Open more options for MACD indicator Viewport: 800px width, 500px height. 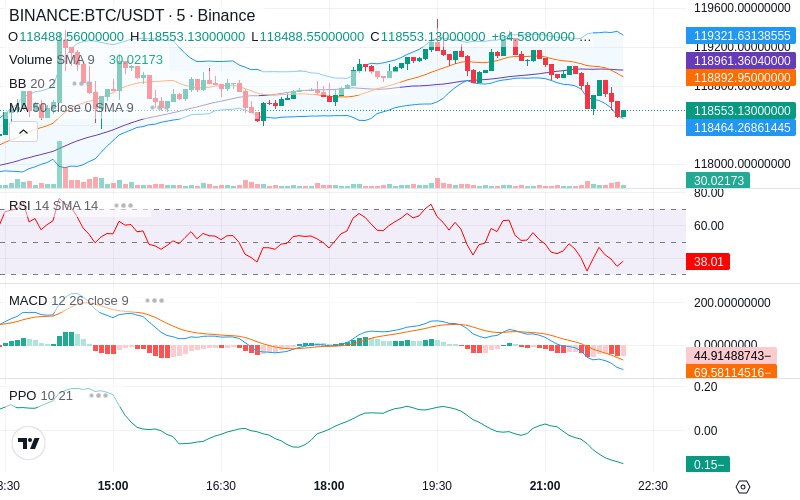click(154, 301)
